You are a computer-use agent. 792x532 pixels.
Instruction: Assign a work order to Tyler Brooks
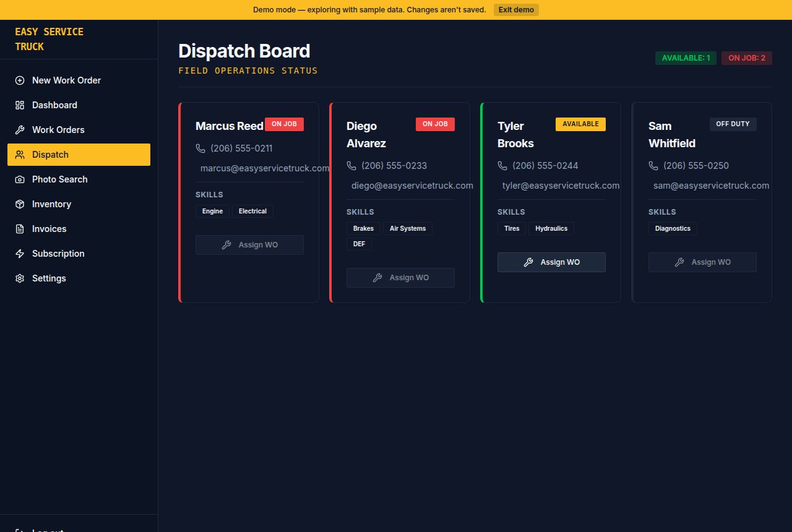[551, 262]
